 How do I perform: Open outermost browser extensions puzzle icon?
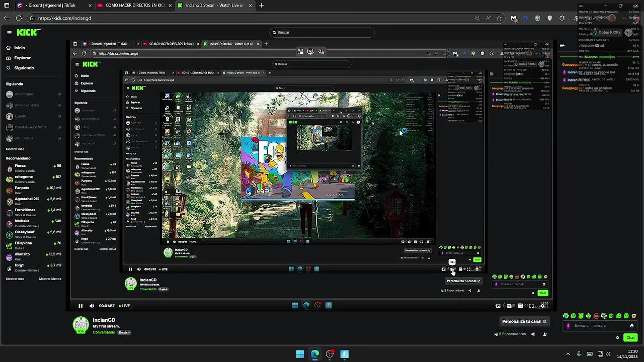tap(562, 18)
